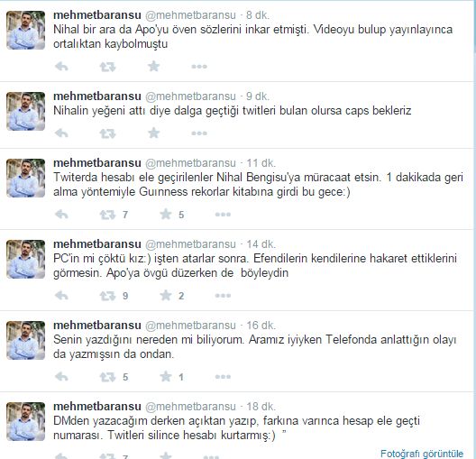The width and height of the screenshot is (476, 459).
Task: Reply to the 8 dk. tweet about Apo
Action: 61,67
